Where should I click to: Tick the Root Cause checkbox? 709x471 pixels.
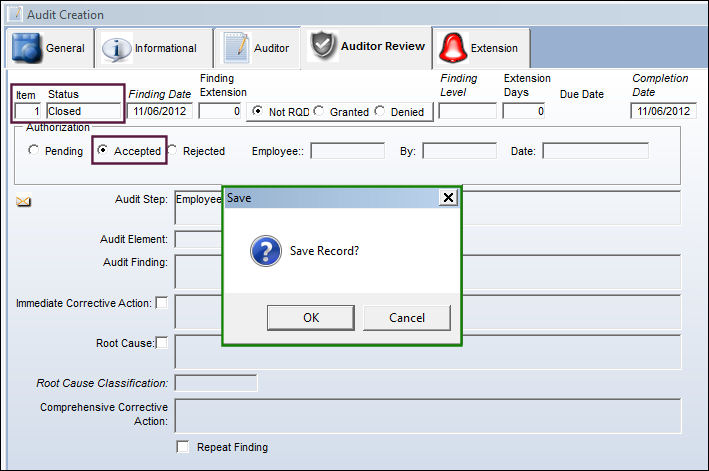[x=161, y=342]
